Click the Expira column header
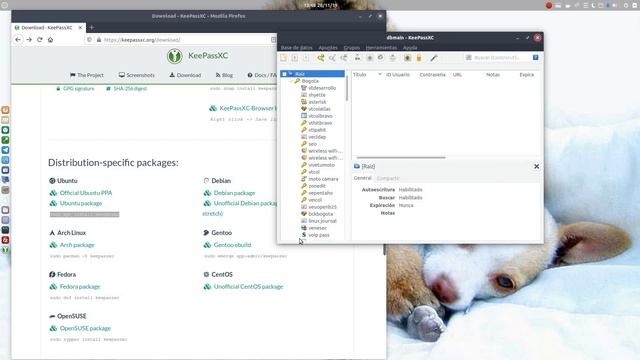 point(527,75)
